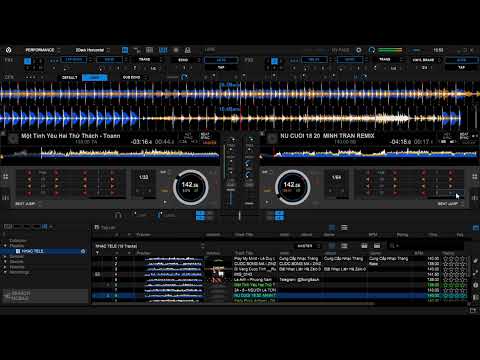Open the settings gear icon
The image size is (480, 360).
(359, 50)
